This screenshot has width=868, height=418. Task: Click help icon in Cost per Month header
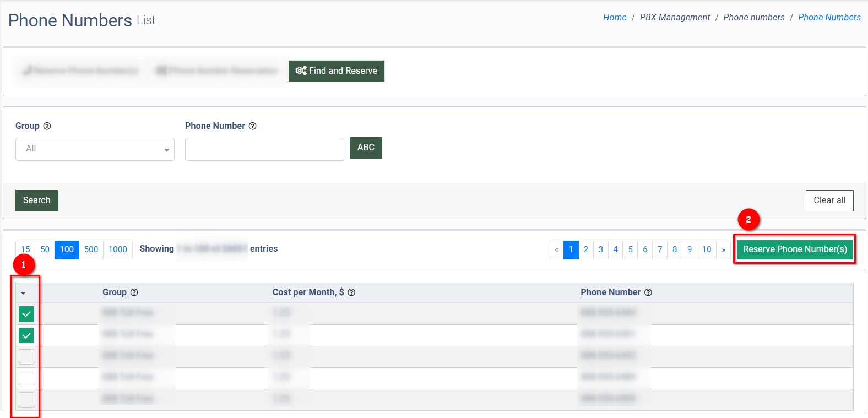tap(351, 292)
